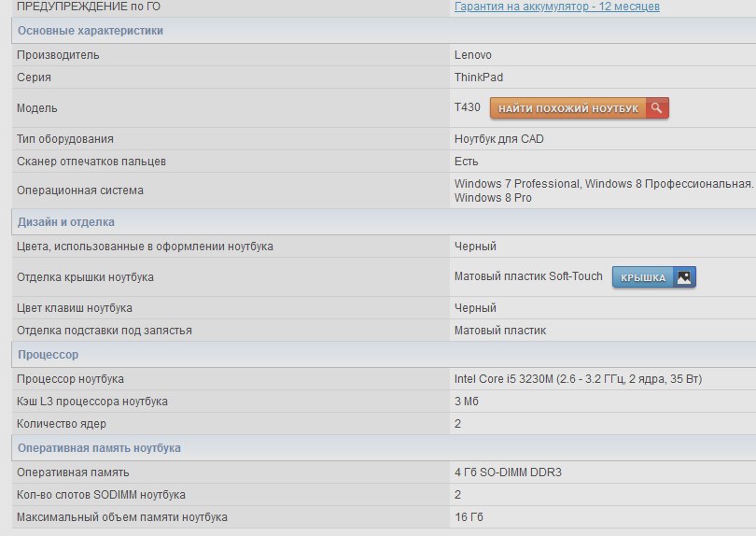Click the 'Сканер отпечатков пальцев' label

point(91,162)
